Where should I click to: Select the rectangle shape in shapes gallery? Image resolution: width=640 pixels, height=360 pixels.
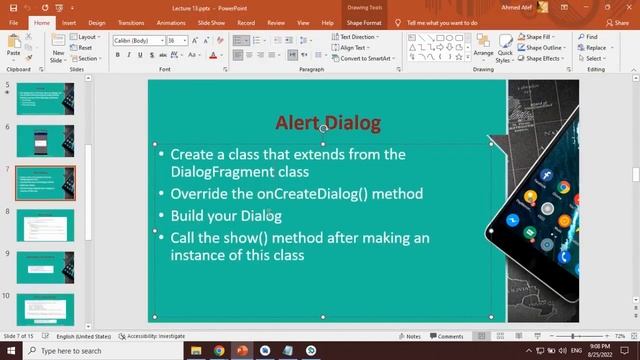[440, 38]
